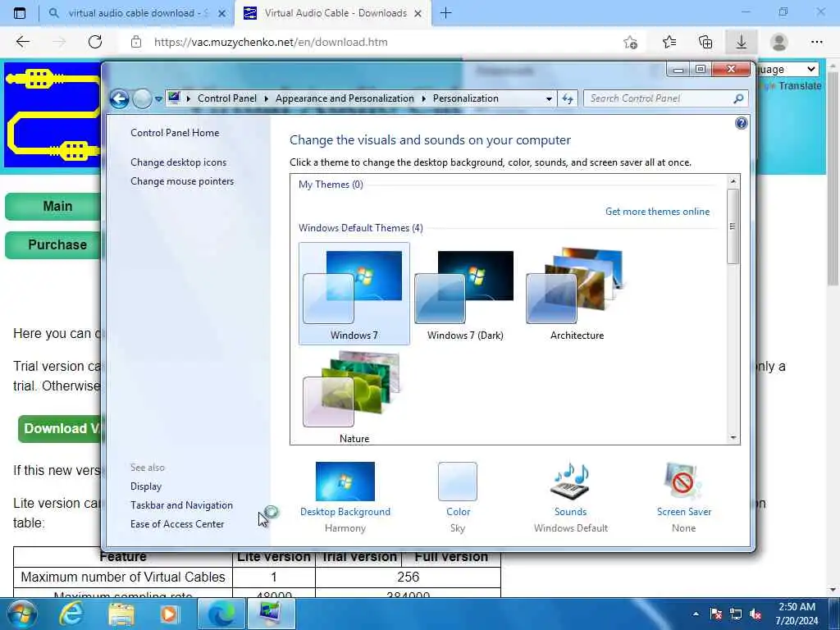This screenshot has width=840, height=630.
Task: Open the Desktop Background settings icon
Action: click(x=345, y=481)
